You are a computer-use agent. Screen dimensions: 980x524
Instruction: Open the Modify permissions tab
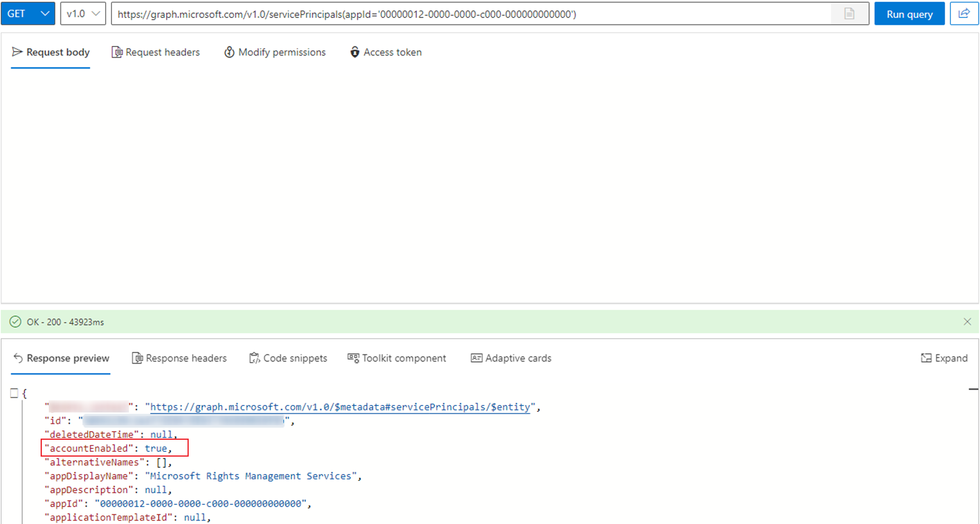275,52
